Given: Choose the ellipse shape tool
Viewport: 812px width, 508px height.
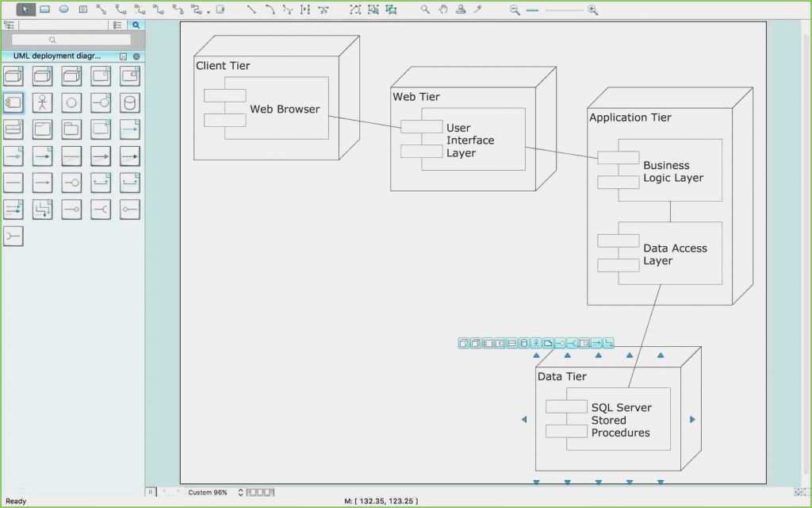Looking at the screenshot, I should [63, 10].
